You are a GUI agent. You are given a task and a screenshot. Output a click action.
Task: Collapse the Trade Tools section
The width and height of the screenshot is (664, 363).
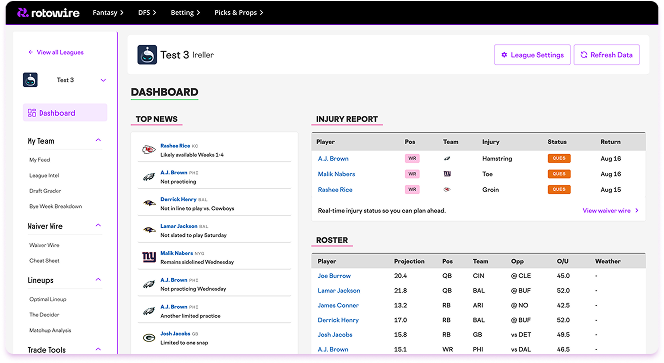coord(98,349)
